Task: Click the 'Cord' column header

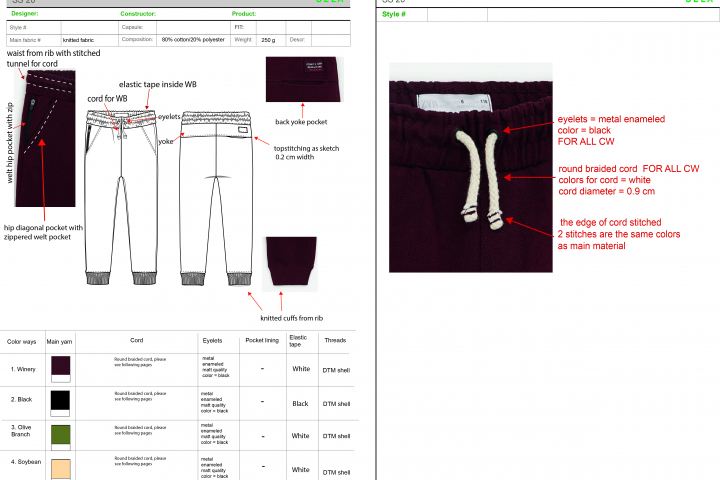Action: 136,340
